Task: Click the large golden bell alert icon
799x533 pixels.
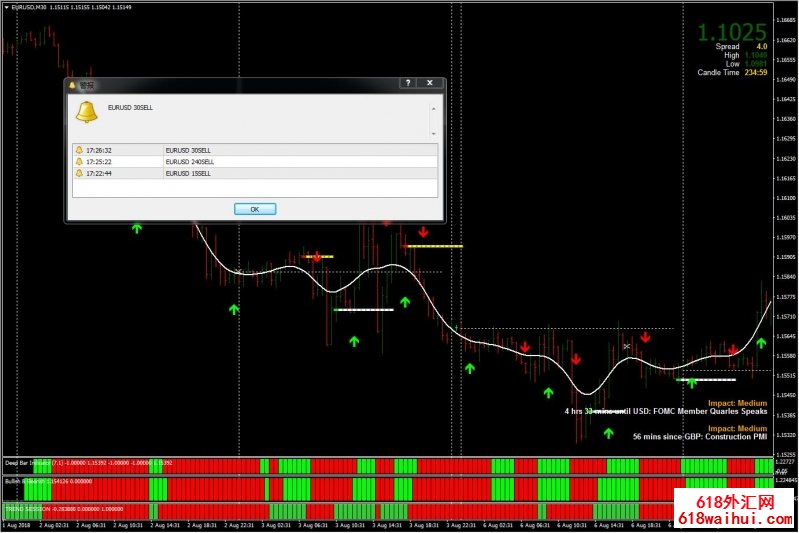Action: (x=87, y=113)
